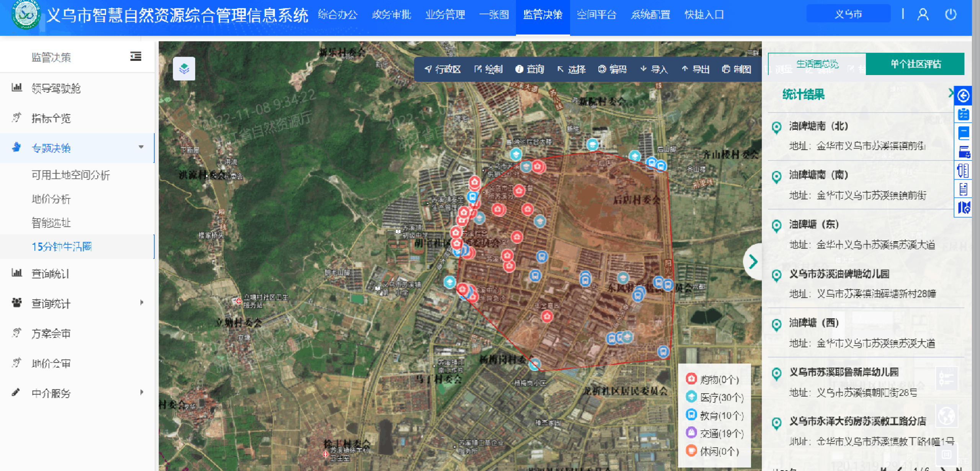Viewport: 980px width, 471px height.
Task: Select result 油碑塘（东）
Action: click(x=814, y=224)
